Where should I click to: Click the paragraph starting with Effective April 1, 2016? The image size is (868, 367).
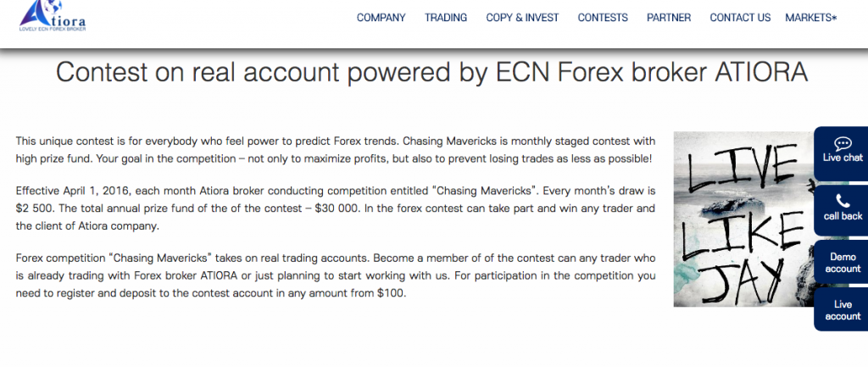tap(336, 209)
